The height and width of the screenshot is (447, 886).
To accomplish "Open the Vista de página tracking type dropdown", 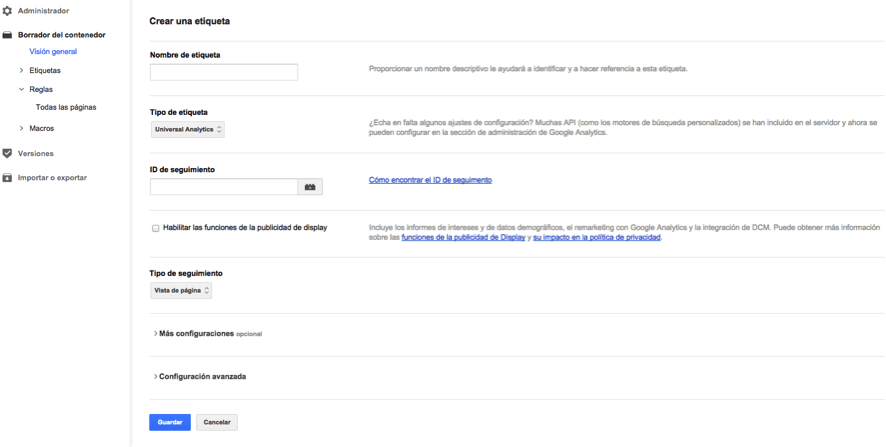I will [181, 290].
